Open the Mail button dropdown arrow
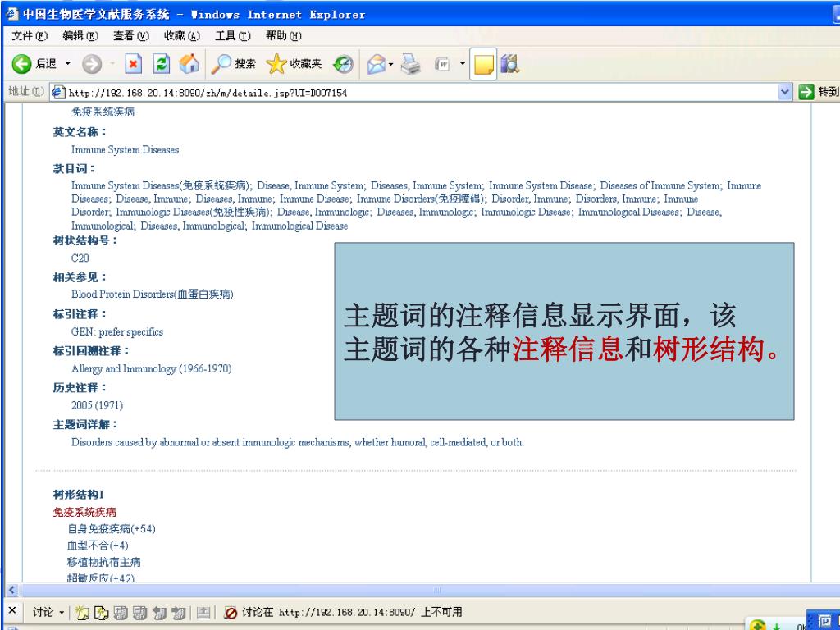The height and width of the screenshot is (630, 840). [391, 64]
